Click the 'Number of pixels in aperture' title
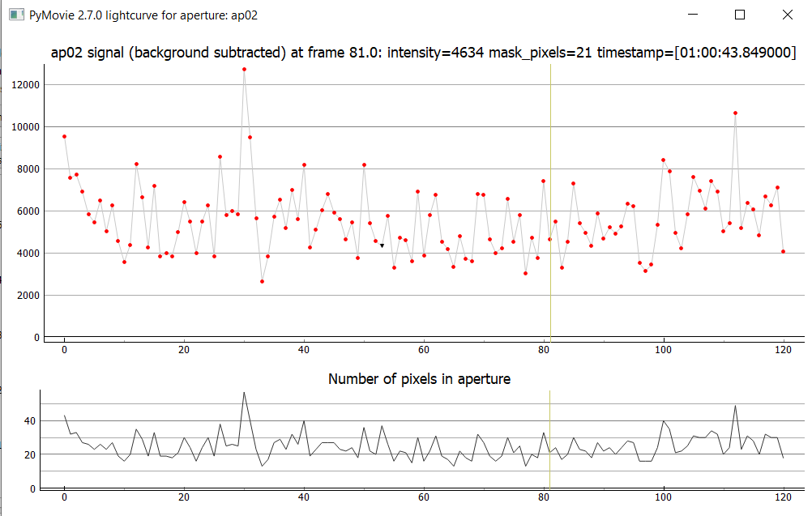Screen dimensions: 812x516 (419, 378)
